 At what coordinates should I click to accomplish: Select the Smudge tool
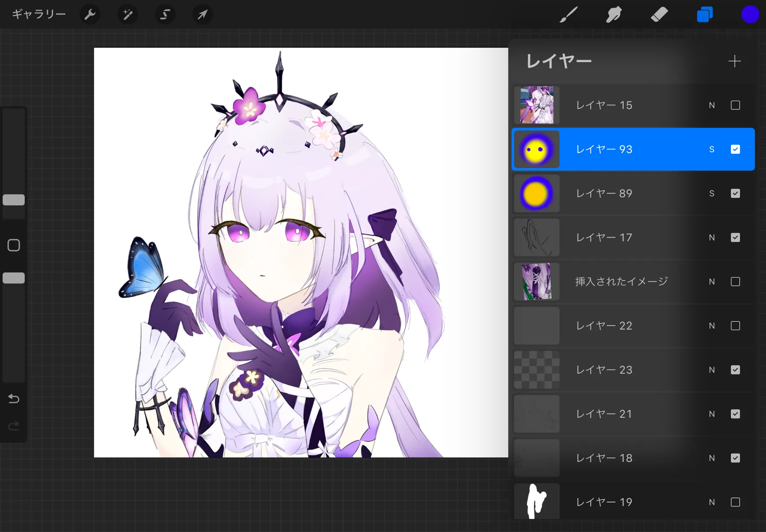click(614, 15)
